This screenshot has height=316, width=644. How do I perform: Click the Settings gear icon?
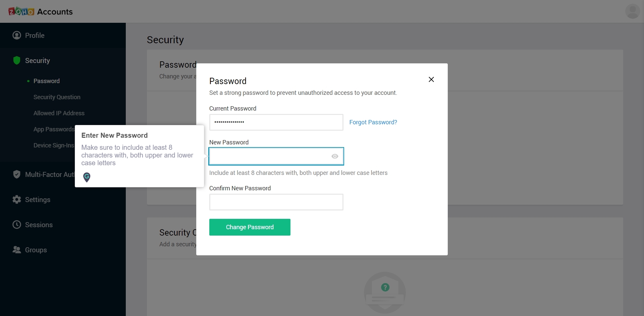pyautogui.click(x=17, y=199)
